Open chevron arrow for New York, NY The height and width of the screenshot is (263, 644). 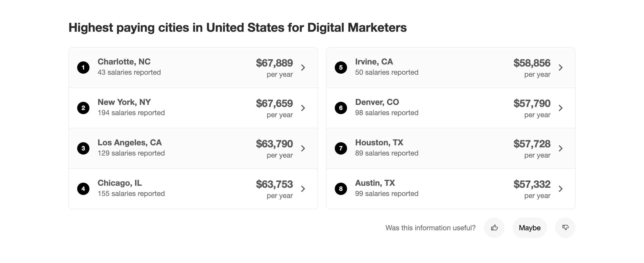(x=303, y=108)
